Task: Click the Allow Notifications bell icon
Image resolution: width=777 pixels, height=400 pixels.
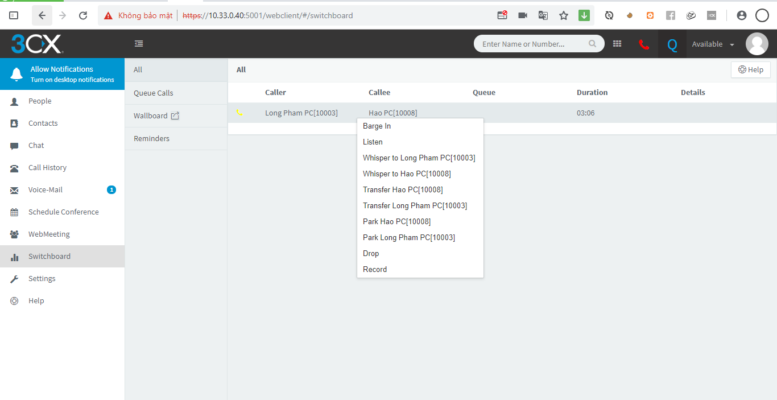Action: click(x=15, y=73)
